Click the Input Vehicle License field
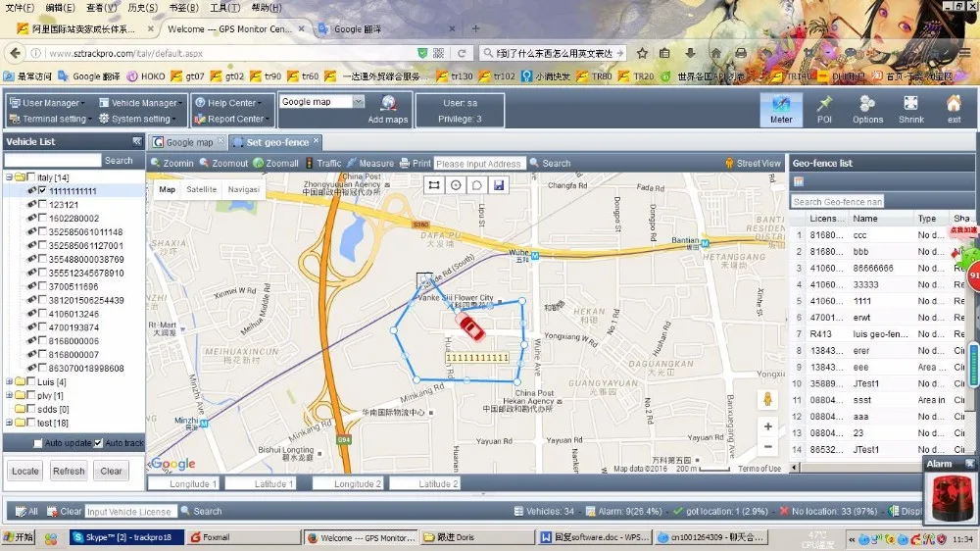980x551 pixels. click(130, 512)
